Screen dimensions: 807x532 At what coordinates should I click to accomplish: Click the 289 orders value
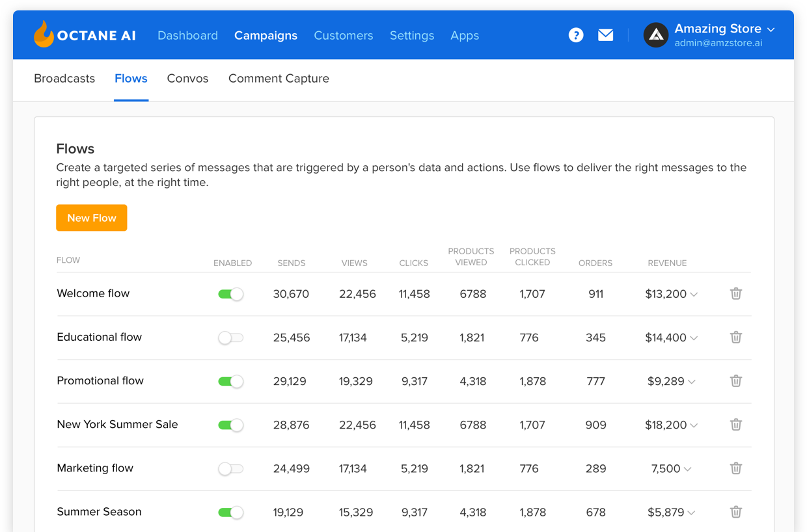click(x=595, y=468)
